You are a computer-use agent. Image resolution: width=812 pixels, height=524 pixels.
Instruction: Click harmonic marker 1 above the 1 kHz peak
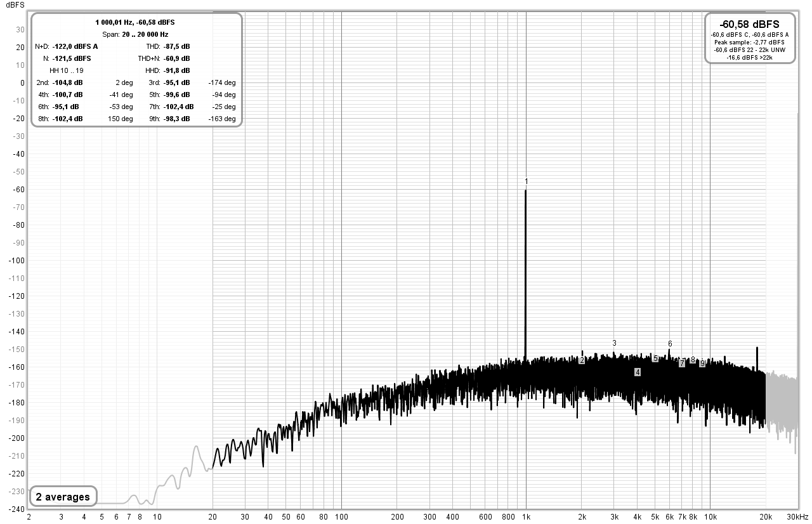526,182
